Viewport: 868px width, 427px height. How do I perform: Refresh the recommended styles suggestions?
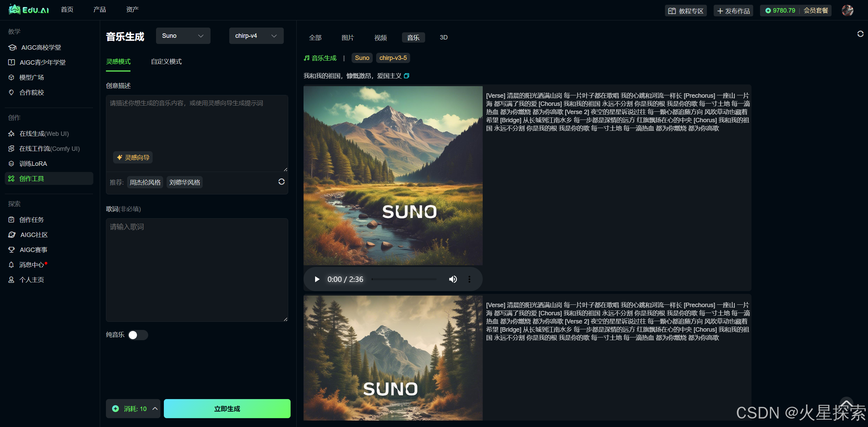(x=281, y=182)
